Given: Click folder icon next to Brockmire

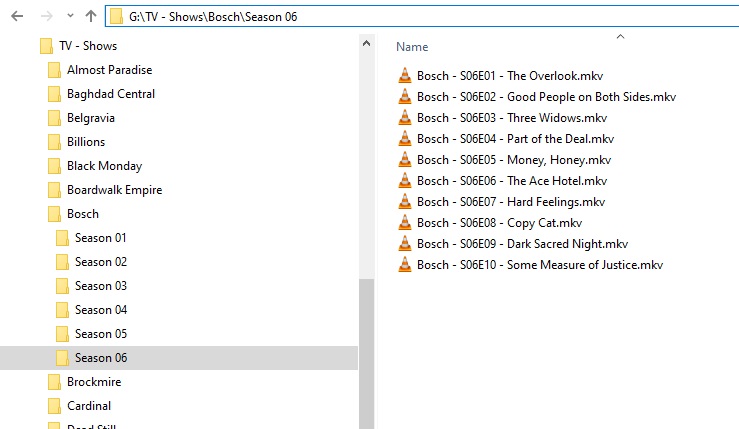Looking at the screenshot, I should 54,382.
